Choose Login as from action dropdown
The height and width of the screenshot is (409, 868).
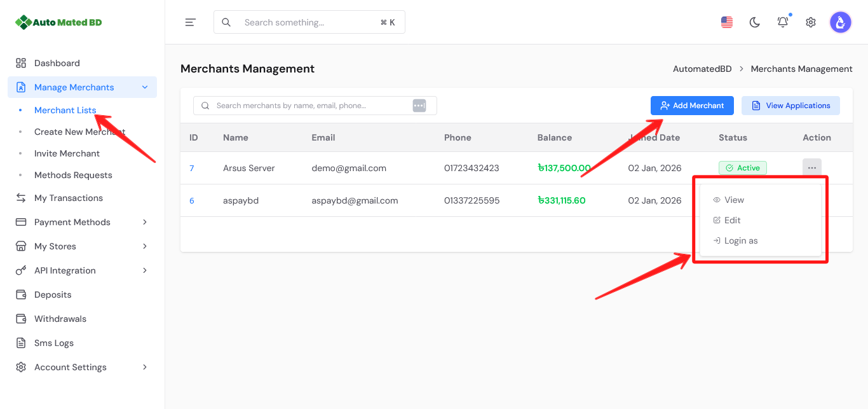pos(741,240)
